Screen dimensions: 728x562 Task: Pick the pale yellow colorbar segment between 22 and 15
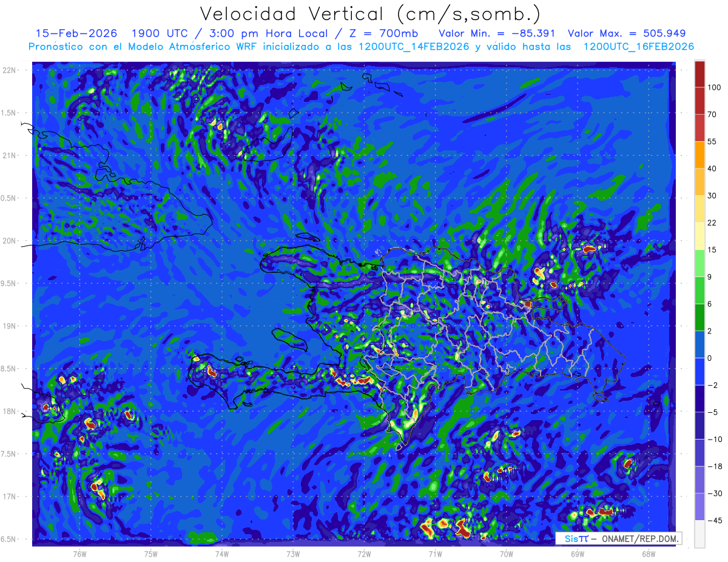coord(699,236)
